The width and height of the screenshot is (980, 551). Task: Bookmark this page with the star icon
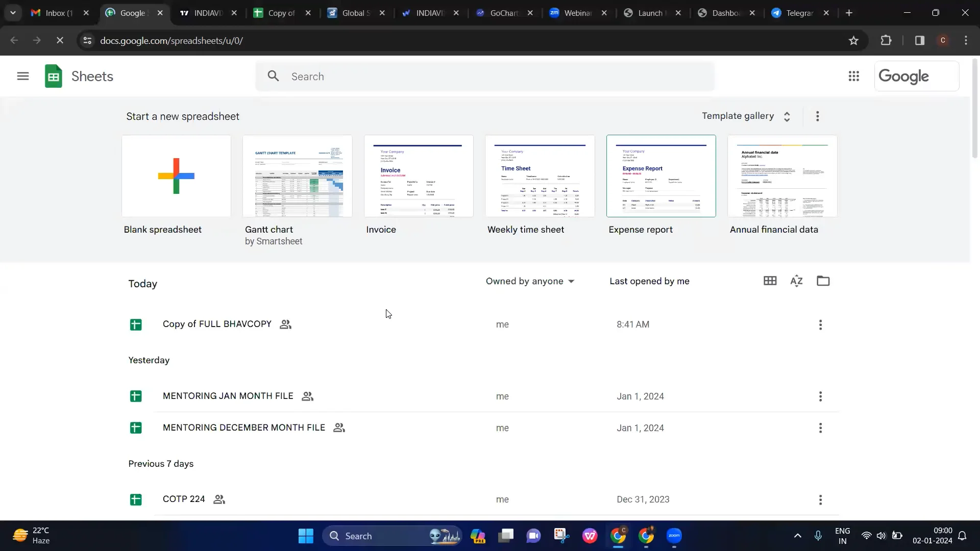(x=853, y=40)
